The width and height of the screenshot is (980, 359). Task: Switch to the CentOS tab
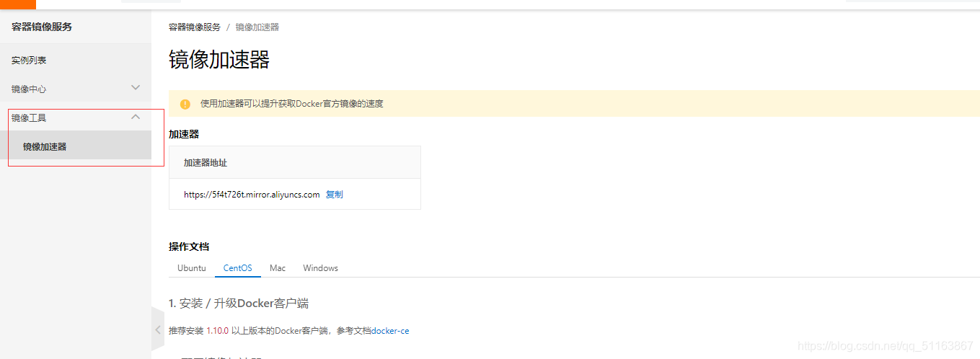(x=238, y=268)
